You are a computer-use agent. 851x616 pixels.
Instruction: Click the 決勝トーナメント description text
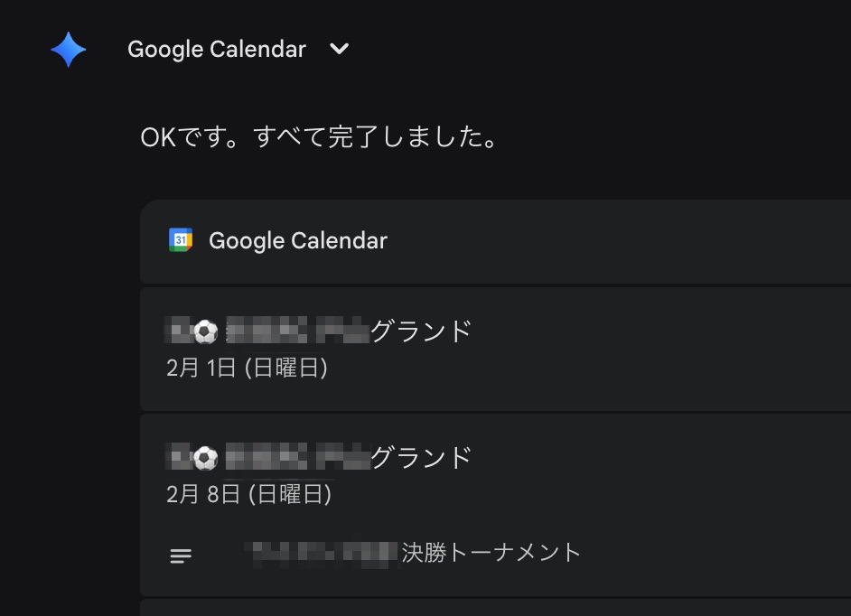pos(491,552)
